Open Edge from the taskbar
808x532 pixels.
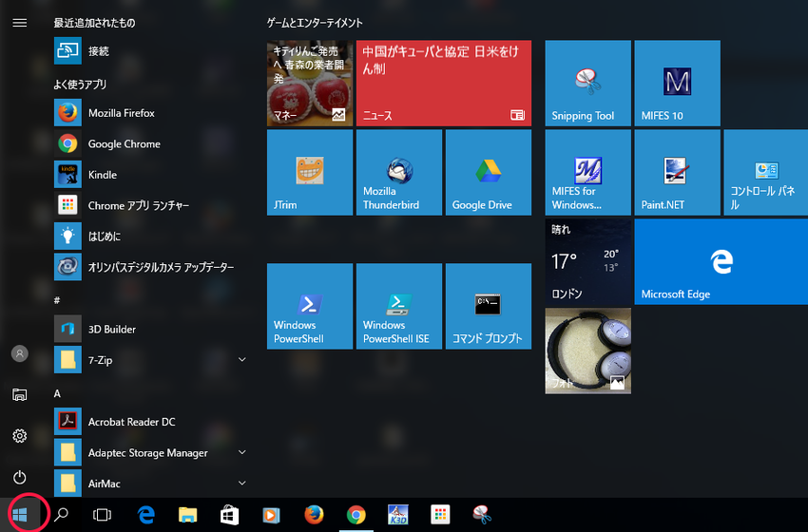point(146,514)
